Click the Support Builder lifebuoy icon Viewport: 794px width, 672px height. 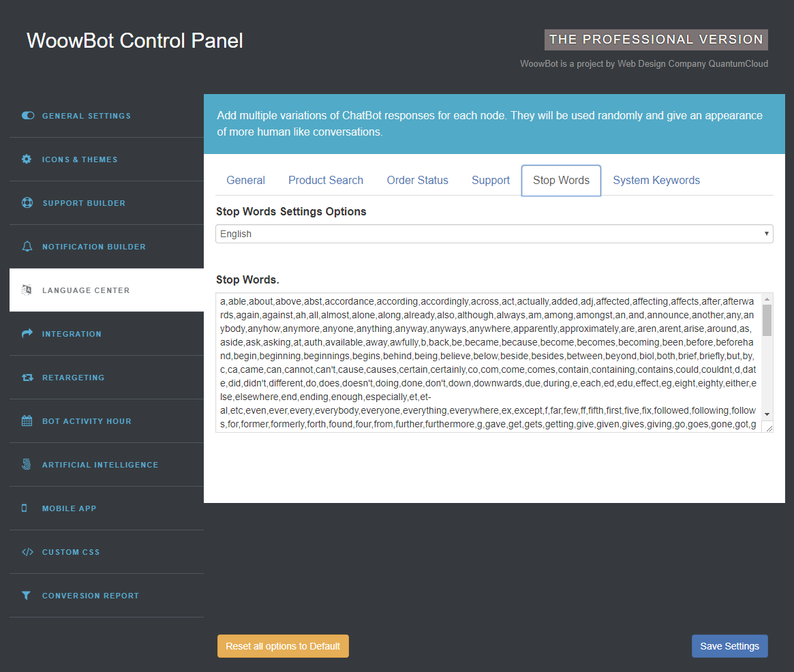[x=27, y=202]
